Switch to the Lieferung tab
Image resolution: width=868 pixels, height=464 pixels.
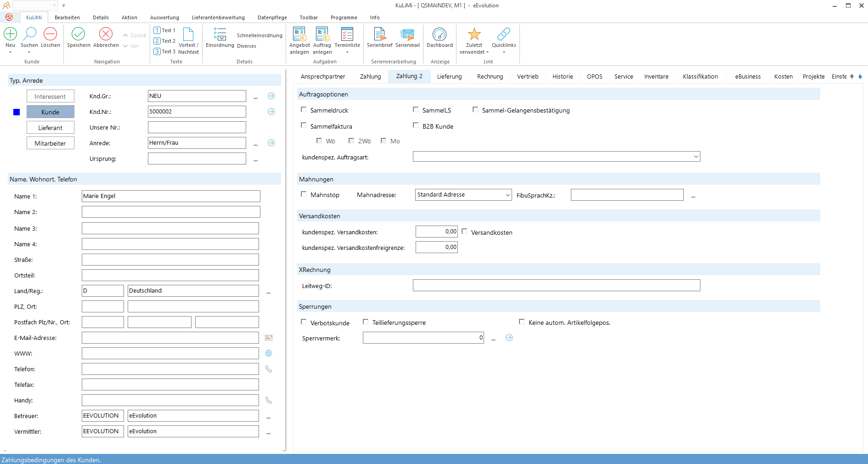coord(449,77)
